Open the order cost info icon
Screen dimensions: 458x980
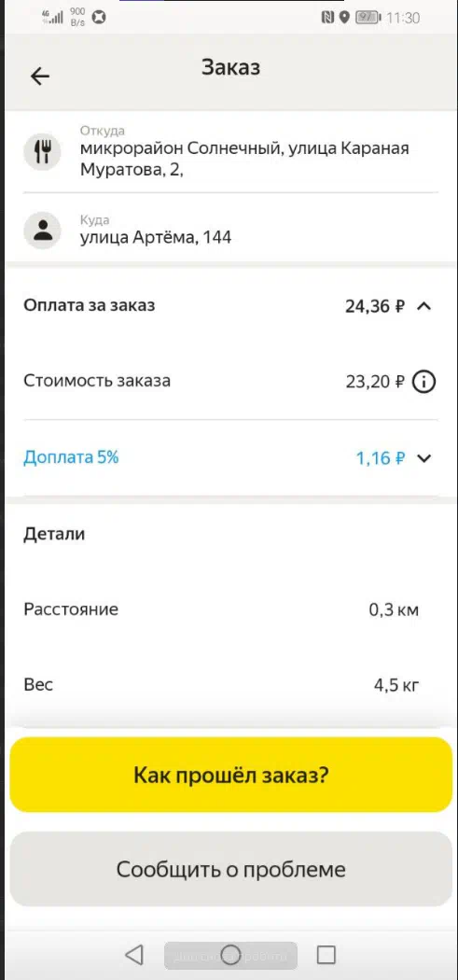click(x=423, y=381)
